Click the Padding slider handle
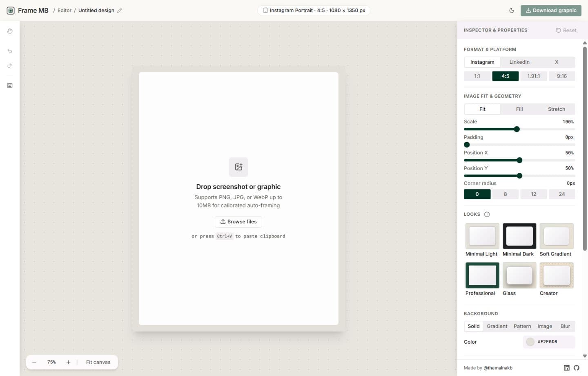The width and height of the screenshot is (588, 376). tap(467, 145)
